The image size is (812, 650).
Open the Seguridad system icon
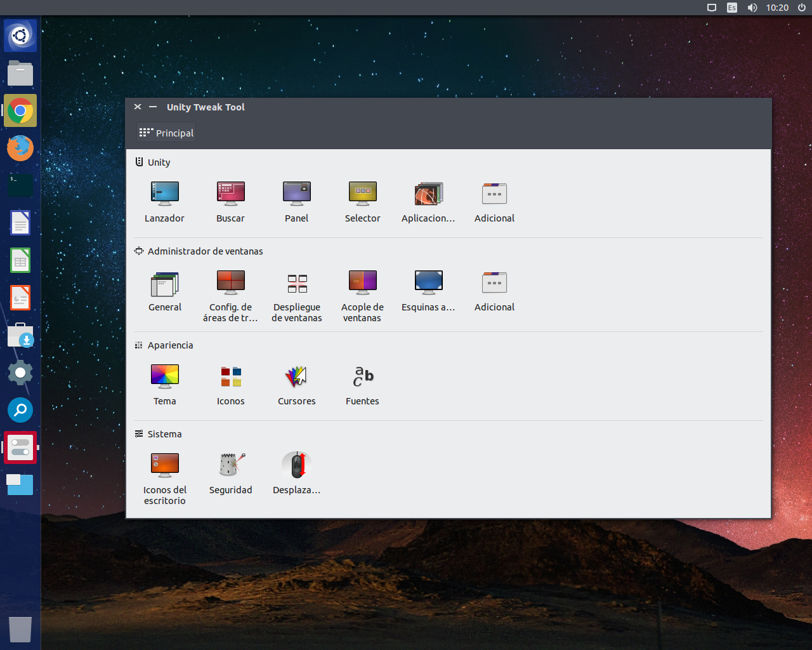coord(231,465)
